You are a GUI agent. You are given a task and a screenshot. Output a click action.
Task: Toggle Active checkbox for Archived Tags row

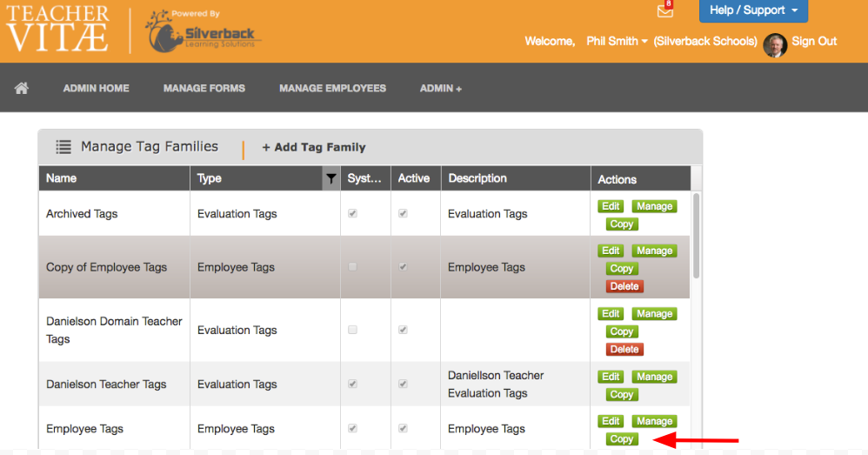click(x=403, y=214)
